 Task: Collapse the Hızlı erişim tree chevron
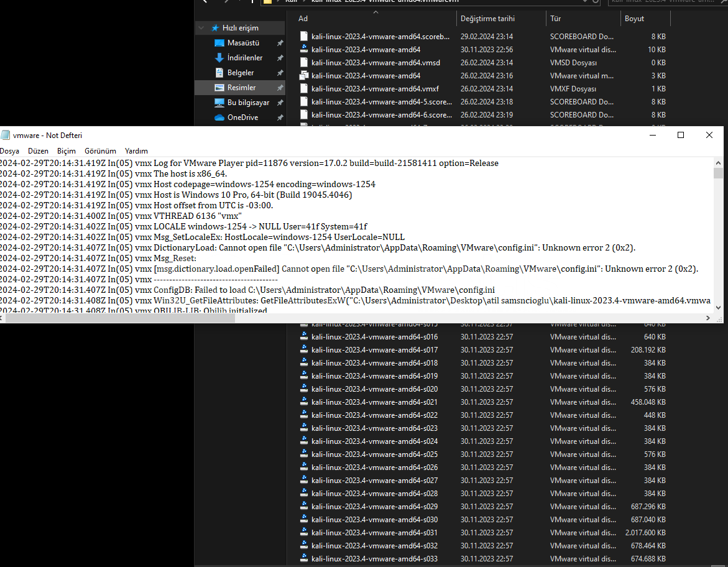201,28
